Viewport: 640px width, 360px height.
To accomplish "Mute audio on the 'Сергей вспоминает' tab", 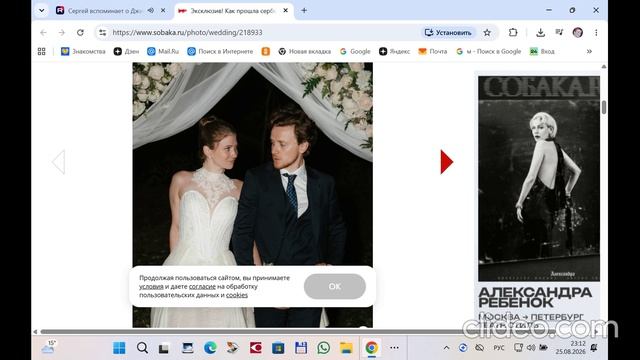I will click(x=151, y=11).
